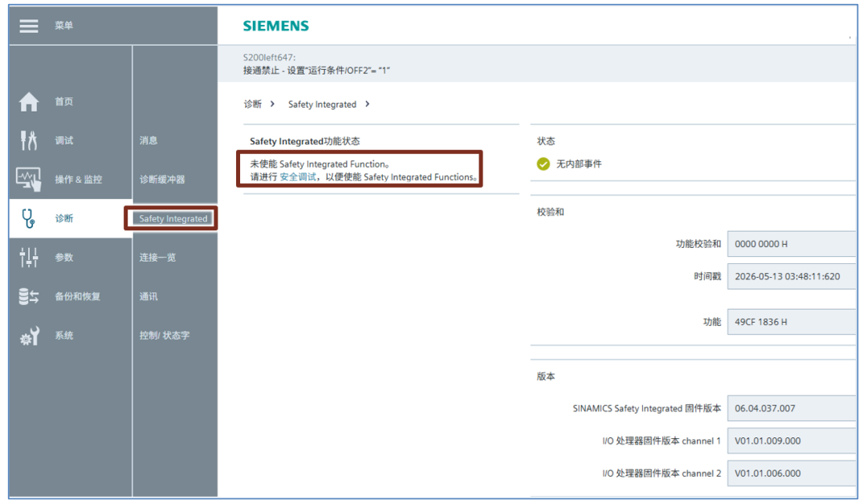Screen dimensions: 867x504
Task: Click the 功能校验和 label
Action: pyautogui.click(x=698, y=244)
